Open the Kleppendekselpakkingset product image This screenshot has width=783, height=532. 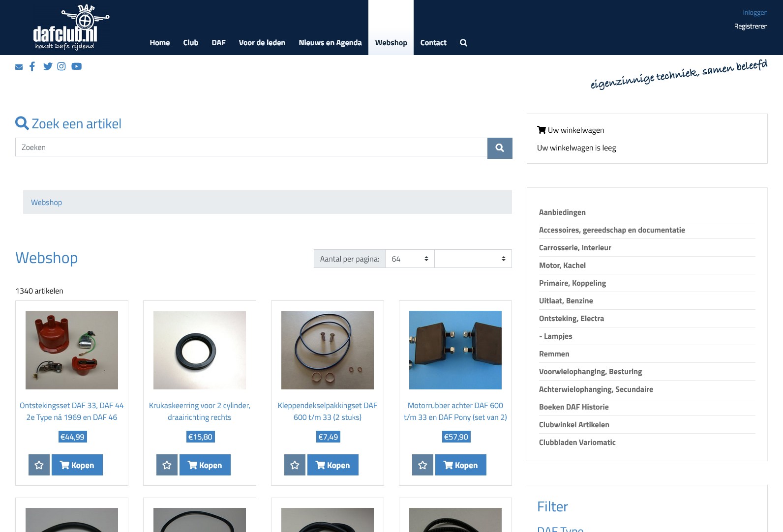tap(328, 350)
